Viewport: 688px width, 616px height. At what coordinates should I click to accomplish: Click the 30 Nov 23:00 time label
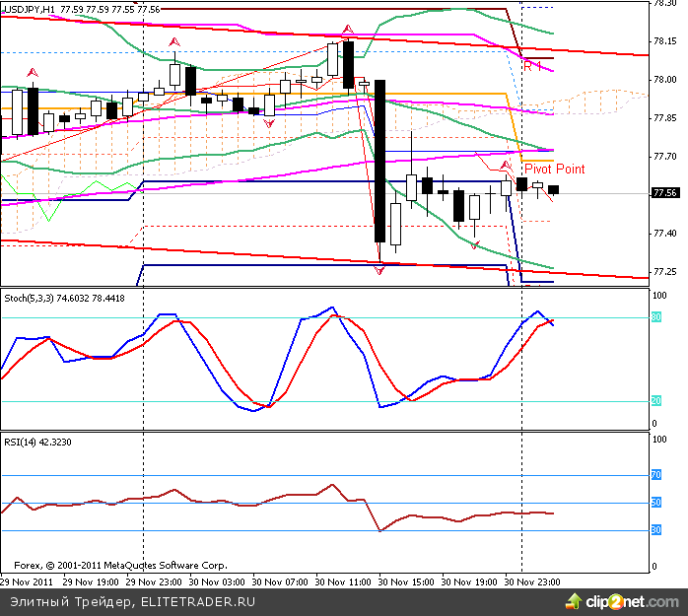pos(533,582)
